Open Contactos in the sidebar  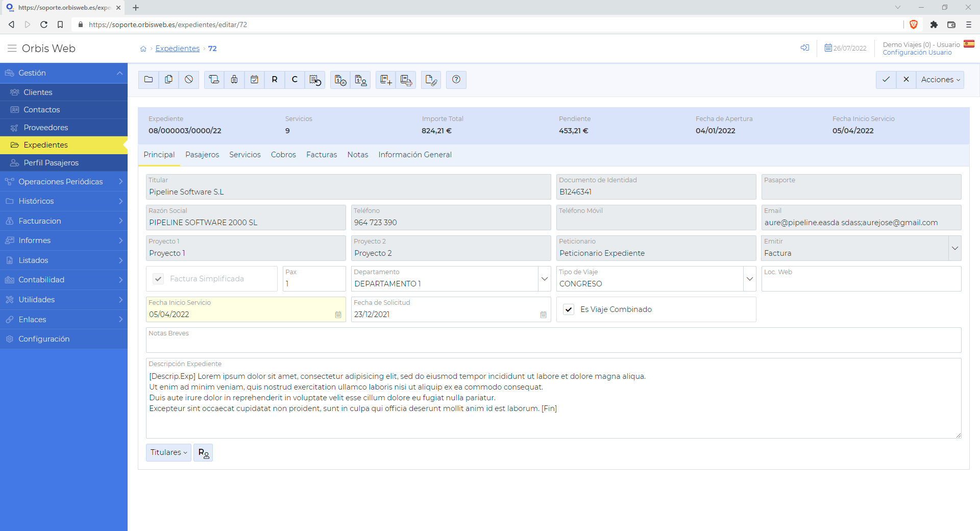click(x=64, y=110)
